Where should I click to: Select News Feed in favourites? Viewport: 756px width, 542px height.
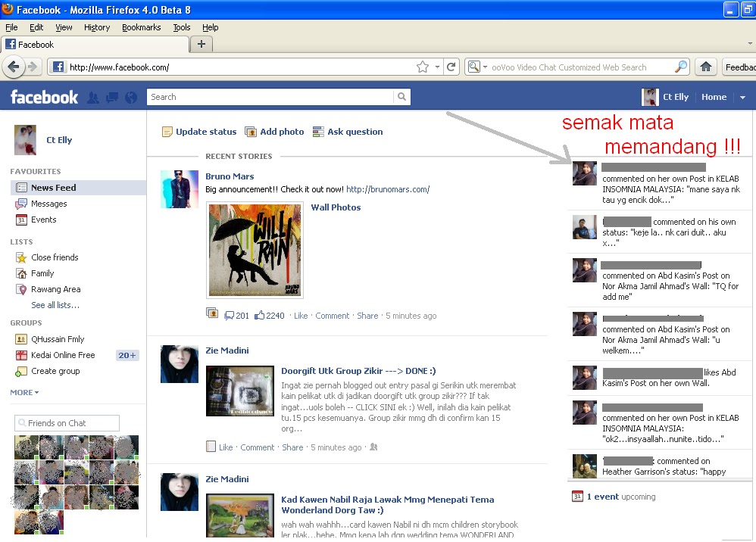click(x=78, y=188)
